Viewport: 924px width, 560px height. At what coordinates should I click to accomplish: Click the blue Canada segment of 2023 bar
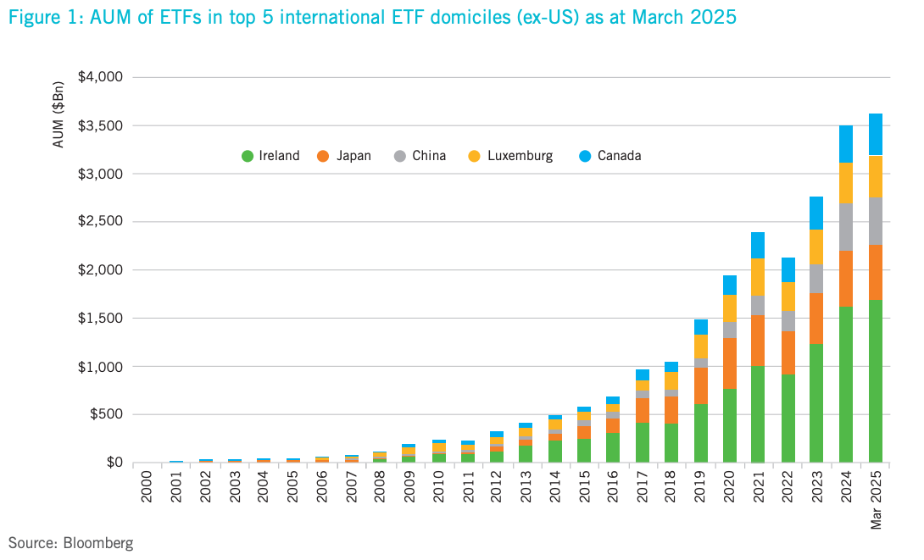[x=816, y=213]
